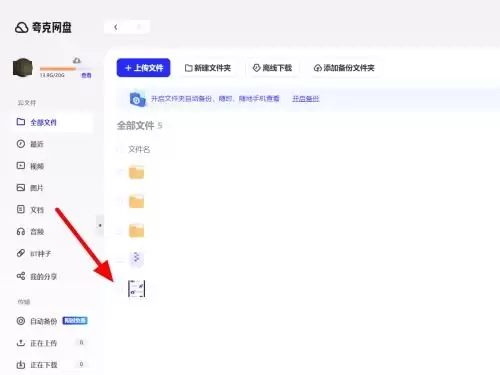
Task: Go back with the left chevron arrow
Action: tap(116, 27)
